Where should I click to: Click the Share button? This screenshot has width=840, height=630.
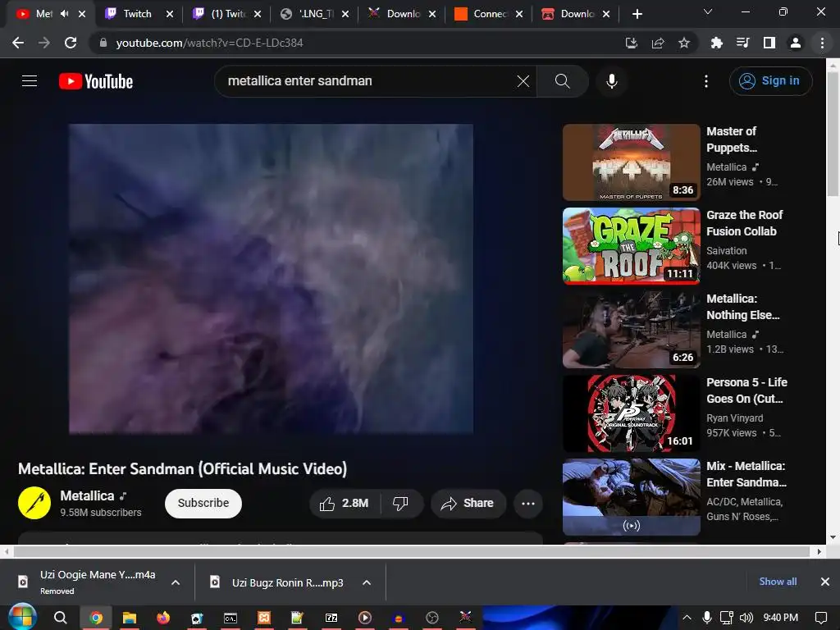click(x=468, y=503)
